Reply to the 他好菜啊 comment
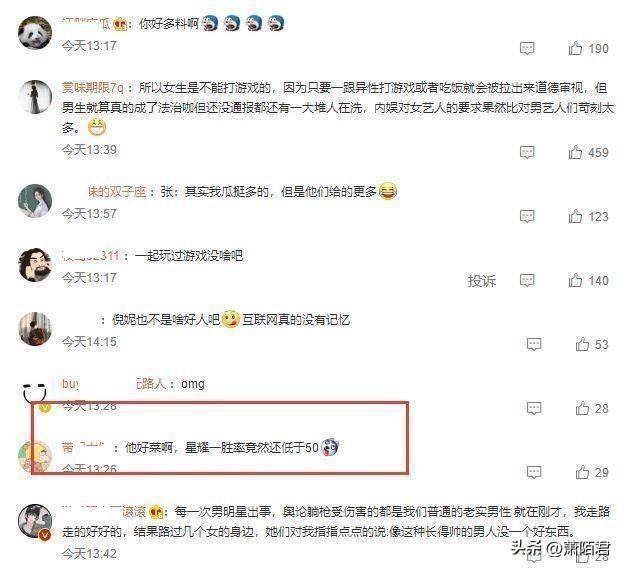This screenshot has width=625, height=570. click(534, 473)
